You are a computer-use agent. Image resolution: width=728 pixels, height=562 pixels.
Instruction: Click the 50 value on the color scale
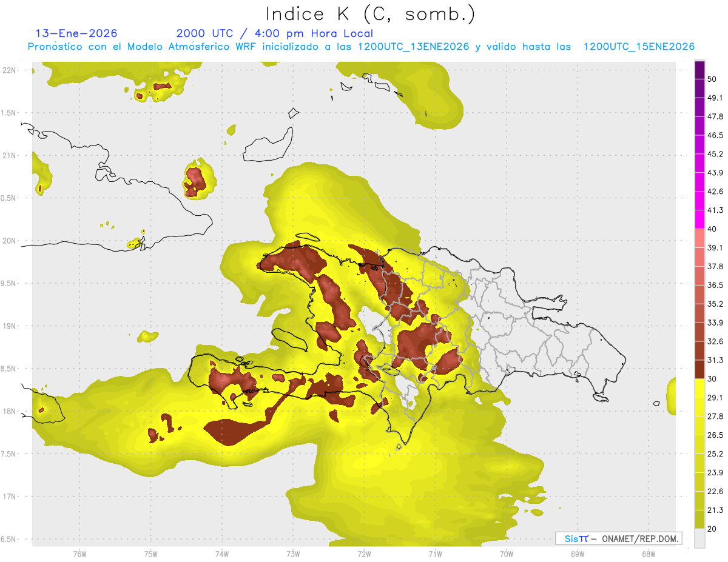point(712,79)
